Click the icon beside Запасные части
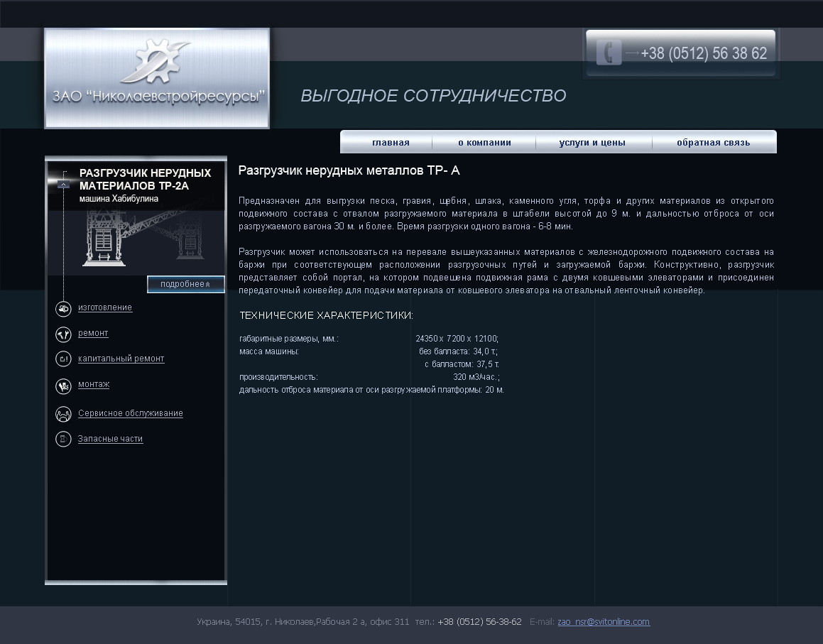 click(63, 440)
